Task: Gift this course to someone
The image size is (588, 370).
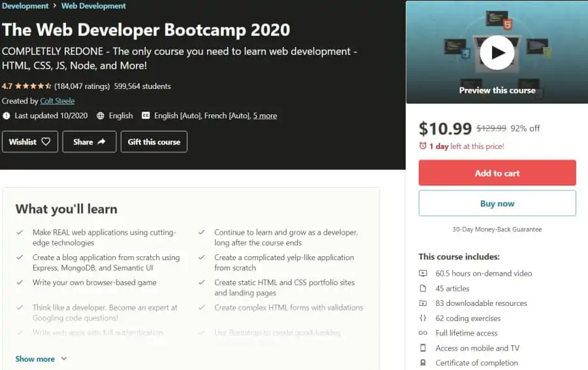Action: point(154,142)
